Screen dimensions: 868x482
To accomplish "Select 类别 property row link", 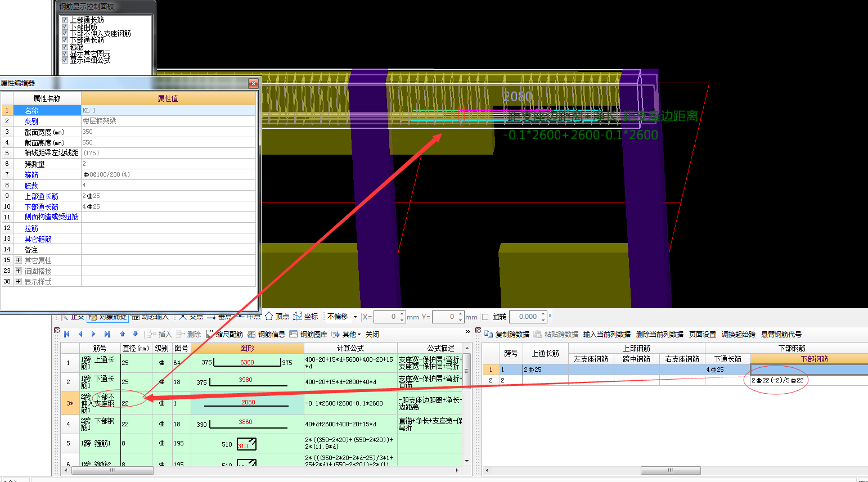I will 32,121.
